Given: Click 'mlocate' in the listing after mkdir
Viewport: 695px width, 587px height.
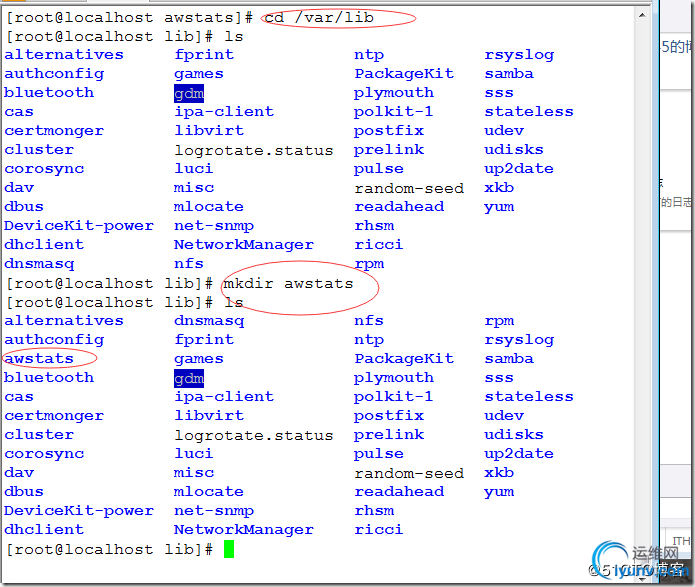Looking at the screenshot, I should pyautogui.click(x=209, y=492).
